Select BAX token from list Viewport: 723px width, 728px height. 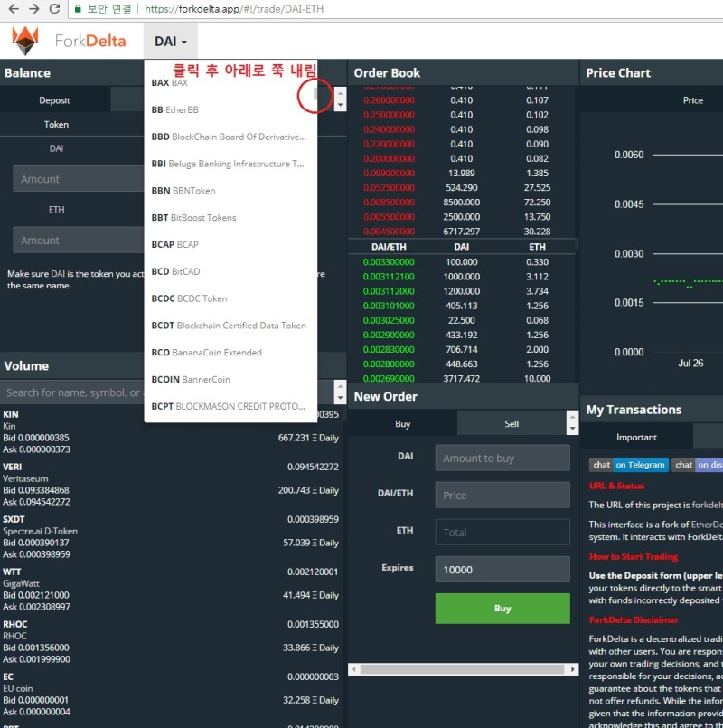(230, 82)
